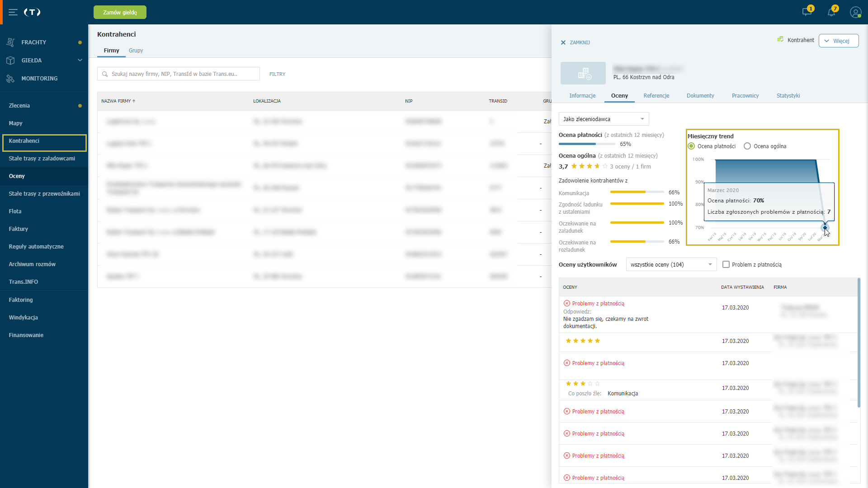Open the notifications bell icon
The image size is (868, 488).
click(x=831, y=12)
